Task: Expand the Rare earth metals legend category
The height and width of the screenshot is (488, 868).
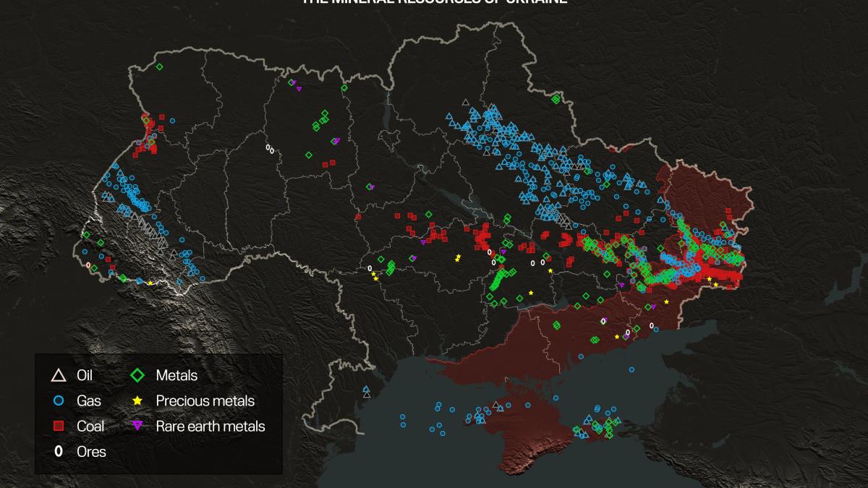Action: point(209,427)
